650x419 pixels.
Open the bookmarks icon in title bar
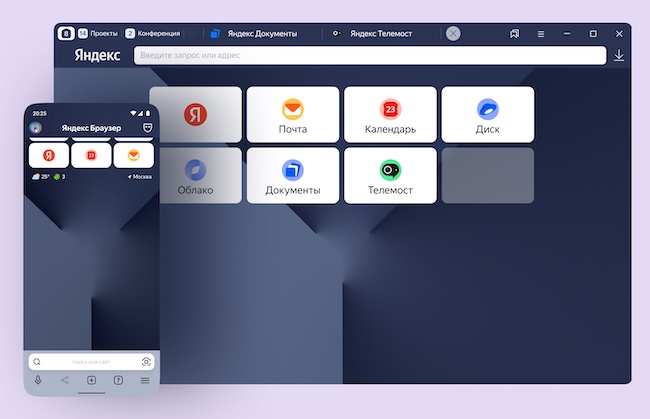coord(514,34)
